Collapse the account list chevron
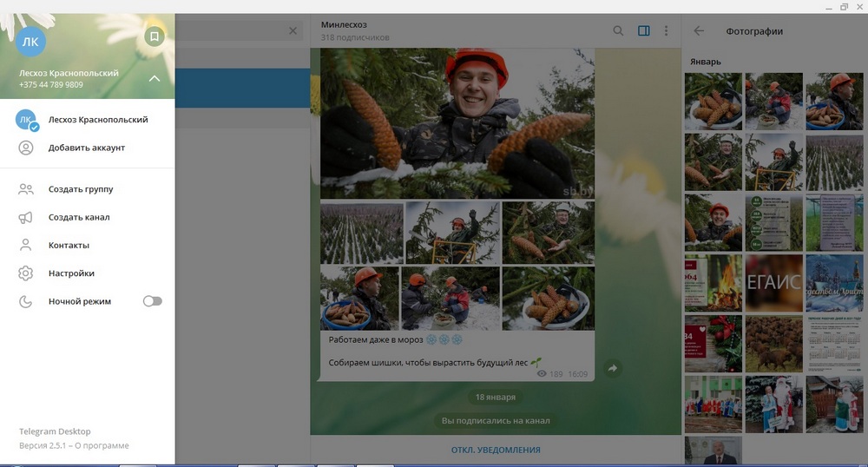The height and width of the screenshot is (467, 868). click(x=155, y=79)
